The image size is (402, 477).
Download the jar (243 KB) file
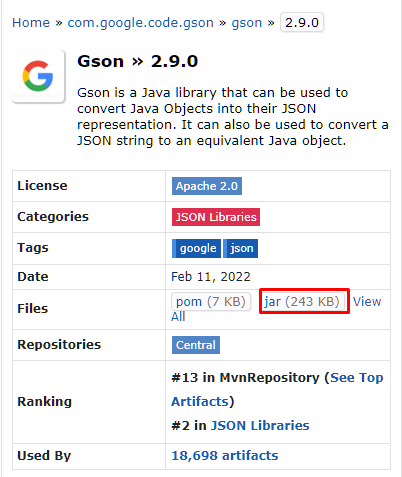(302, 302)
